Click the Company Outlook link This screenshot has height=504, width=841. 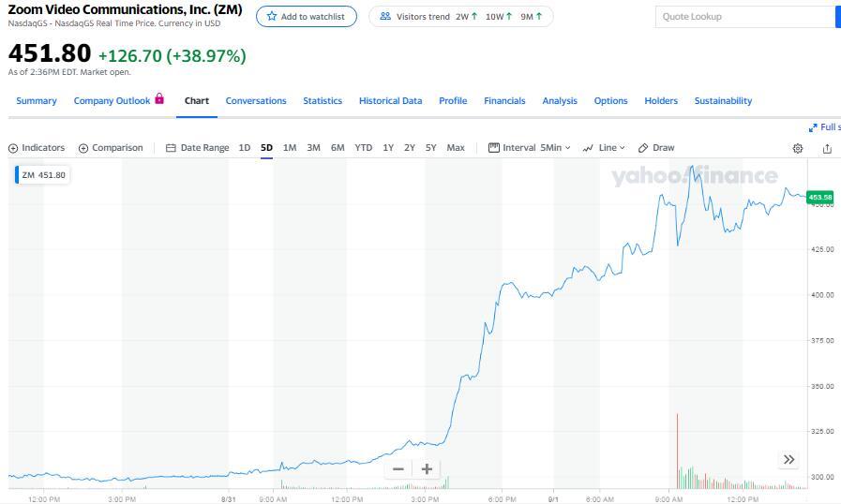click(112, 101)
